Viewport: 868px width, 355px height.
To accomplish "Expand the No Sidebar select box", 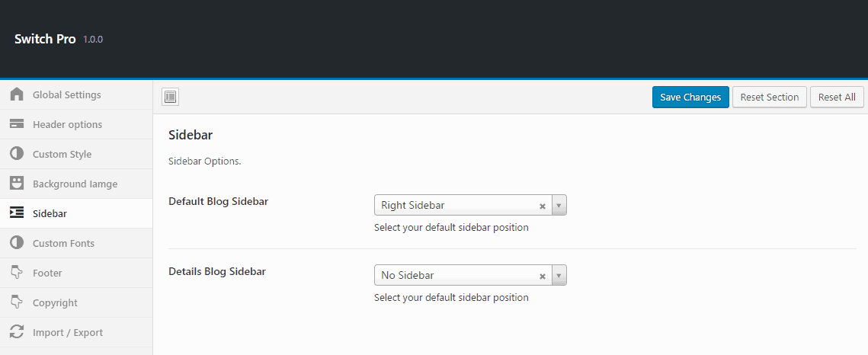I will click(457, 275).
